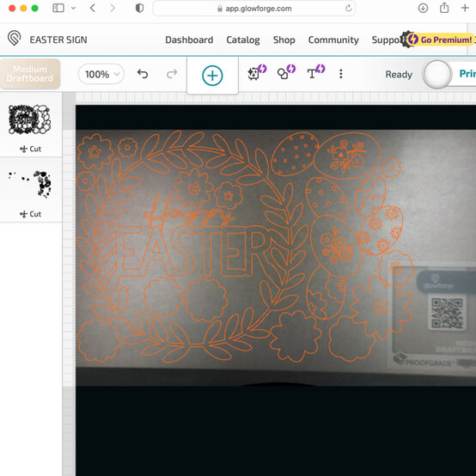Click the Glowforge logo icon
Image resolution: width=476 pixels, height=476 pixels.
pyautogui.click(x=14, y=39)
